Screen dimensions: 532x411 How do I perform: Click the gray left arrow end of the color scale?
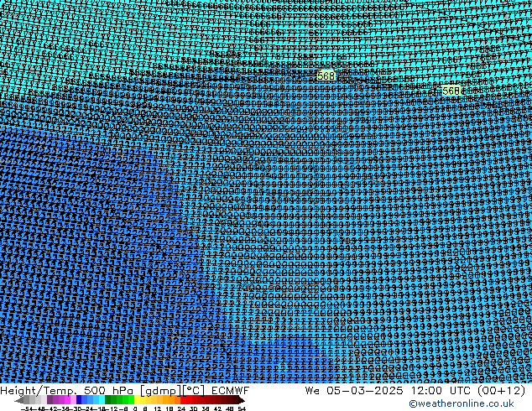click(19, 400)
